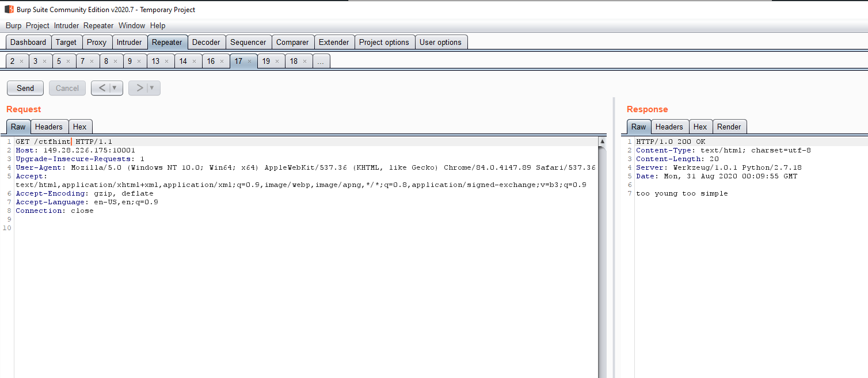
Task: Send the request
Action: click(x=25, y=88)
